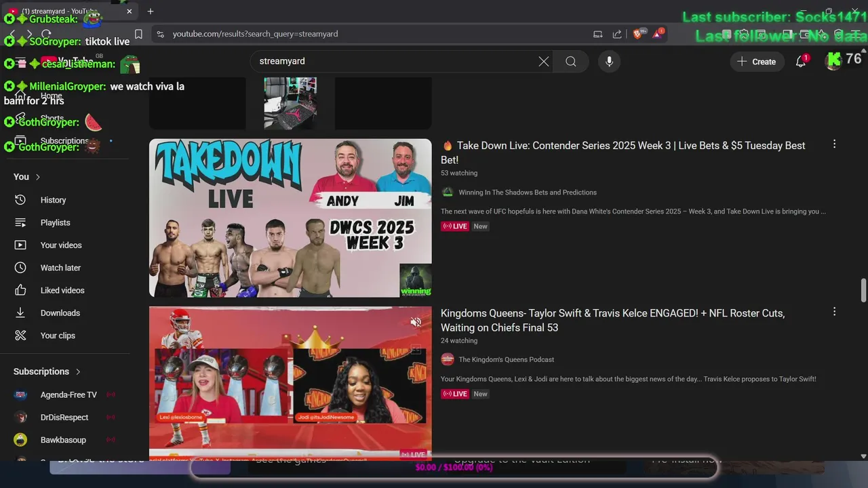
Task: Click DrDisRespect channel avatar
Action: pos(20,418)
